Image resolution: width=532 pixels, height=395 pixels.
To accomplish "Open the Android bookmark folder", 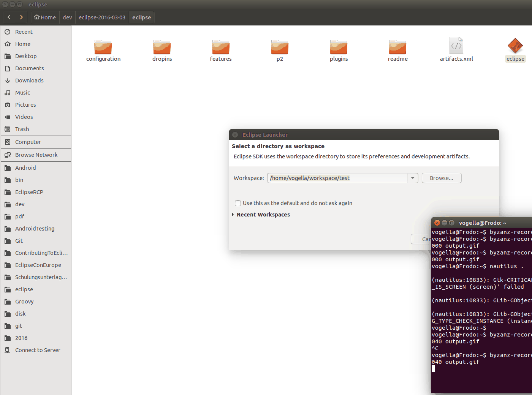I will click(36, 168).
